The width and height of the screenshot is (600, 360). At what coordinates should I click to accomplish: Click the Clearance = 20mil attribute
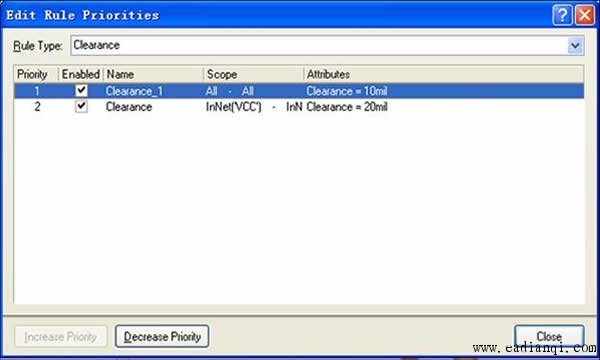[347, 107]
